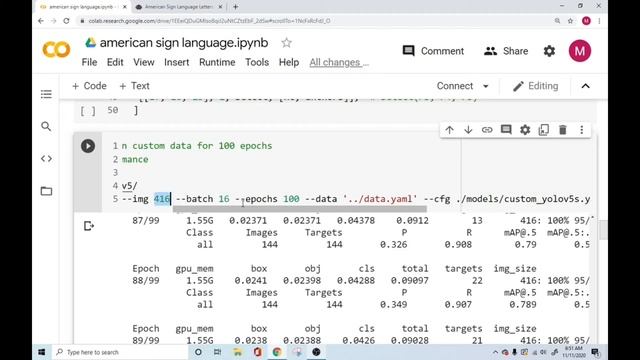This screenshot has width=640, height=360.
Task: Open the Help menu
Action: (x=289, y=62)
